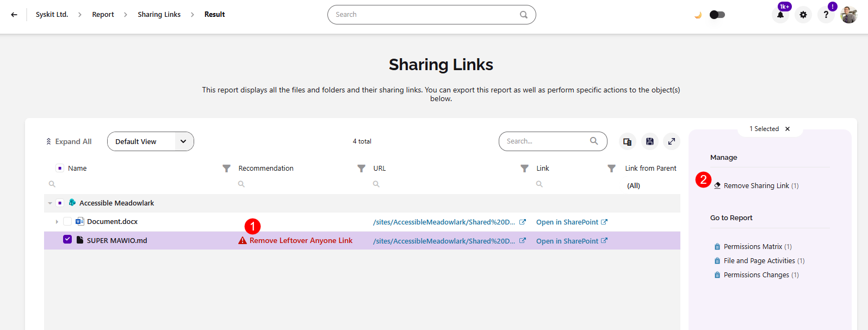The height and width of the screenshot is (330, 868).
Task: Click the Accessible Meadowlark site name
Action: coord(116,203)
